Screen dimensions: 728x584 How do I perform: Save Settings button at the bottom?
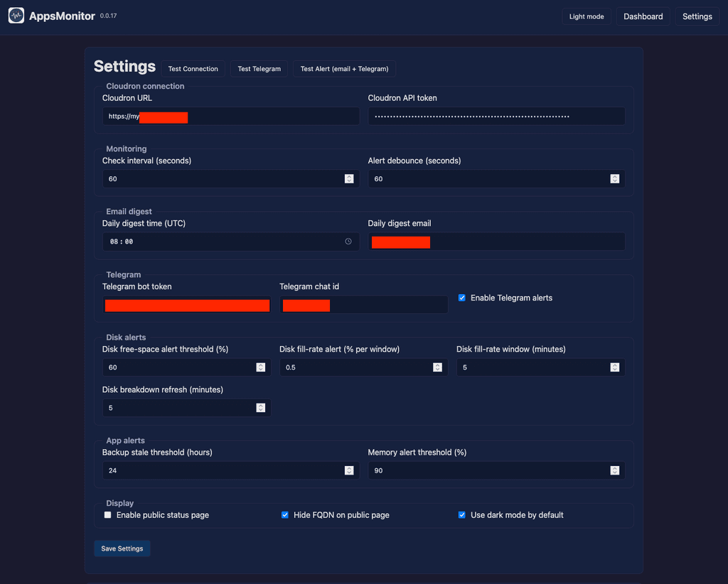click(122, 548)
